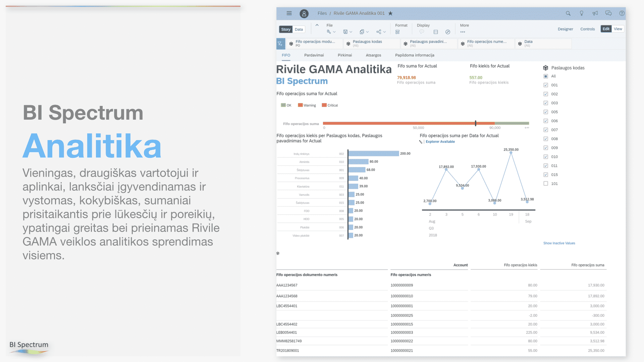The width and height of the screenshot is (644, 362).
Task: Uncheck the 005 Paslaugos kodas checkbox
Action: click(x=546, y=112)
